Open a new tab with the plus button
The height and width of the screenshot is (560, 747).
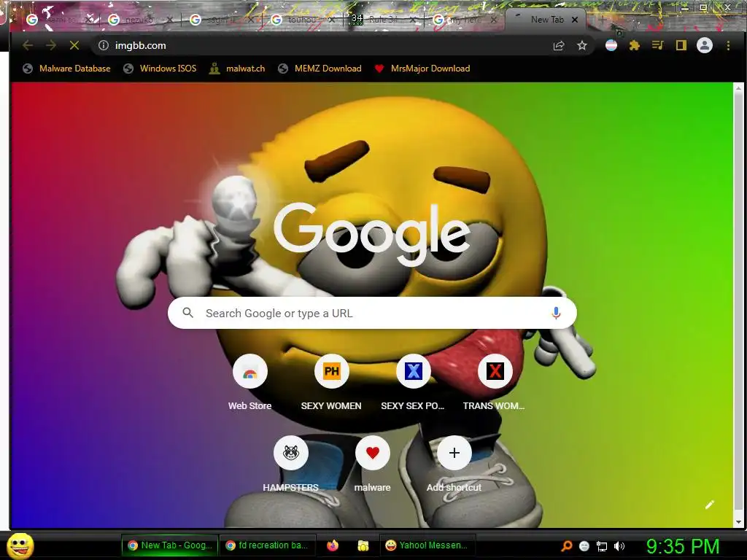pos(602,20)
